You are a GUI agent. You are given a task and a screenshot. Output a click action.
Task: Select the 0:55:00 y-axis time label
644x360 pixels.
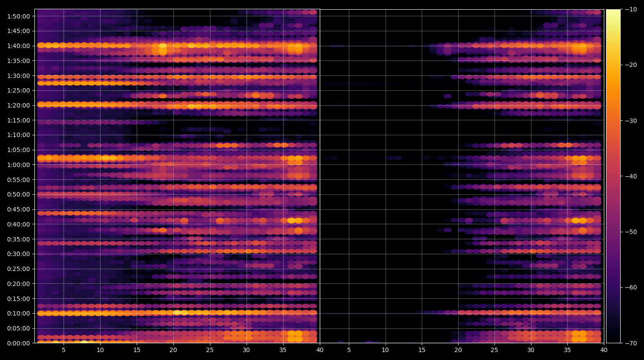click(x=19, y=180)
